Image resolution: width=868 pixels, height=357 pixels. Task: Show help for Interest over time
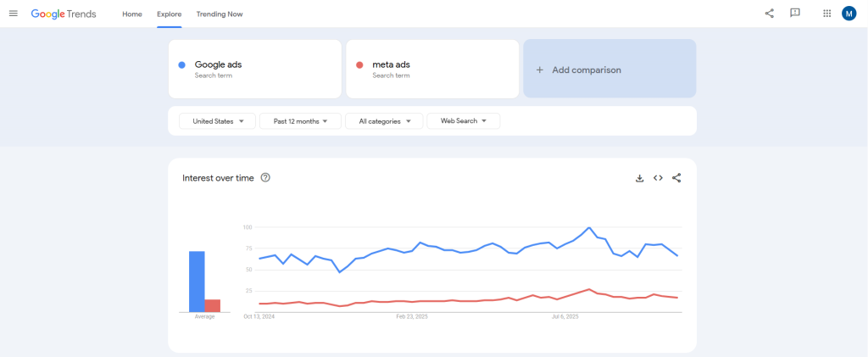[x=265, y=178]
